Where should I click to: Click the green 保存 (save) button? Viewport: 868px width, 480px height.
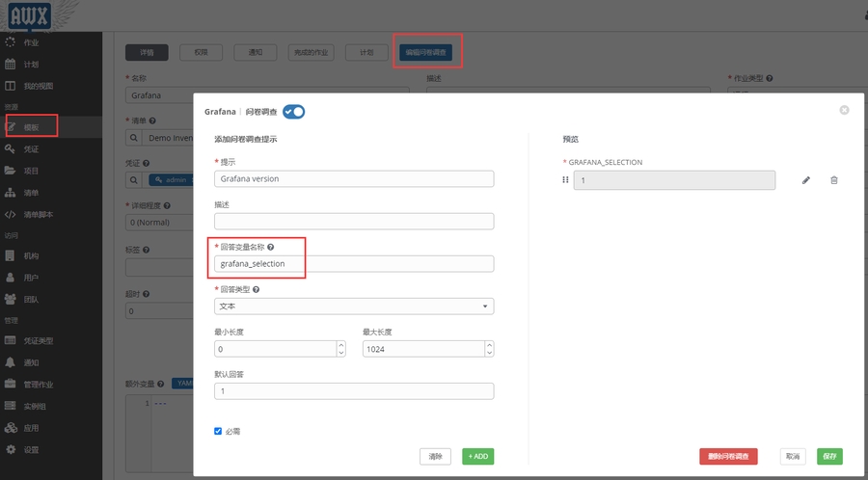tap(829, 456)
